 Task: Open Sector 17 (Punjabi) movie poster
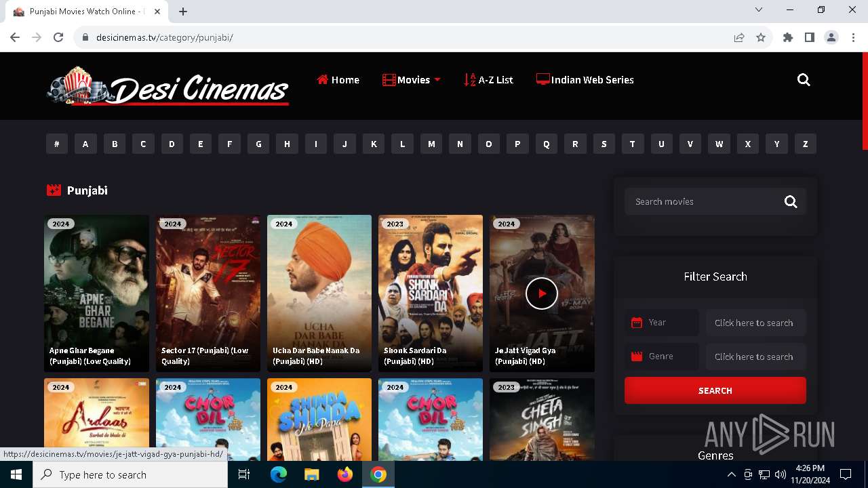(208, 293)
